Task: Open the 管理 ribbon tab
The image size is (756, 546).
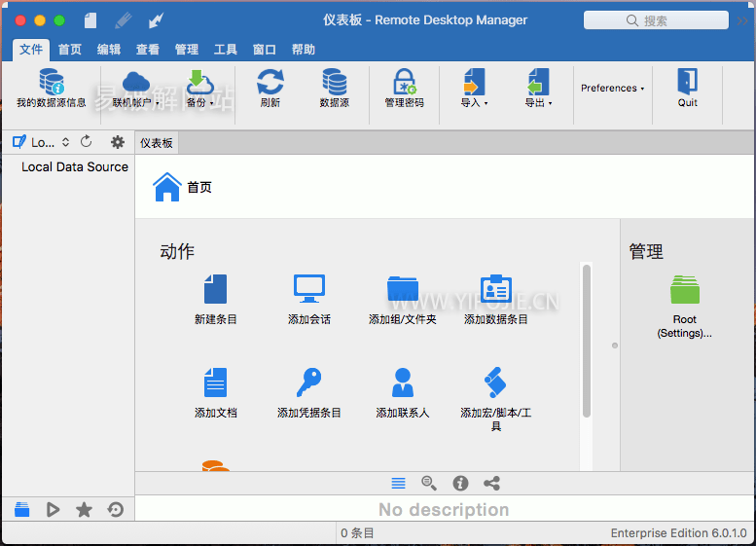Action: [x=187, y=50]
